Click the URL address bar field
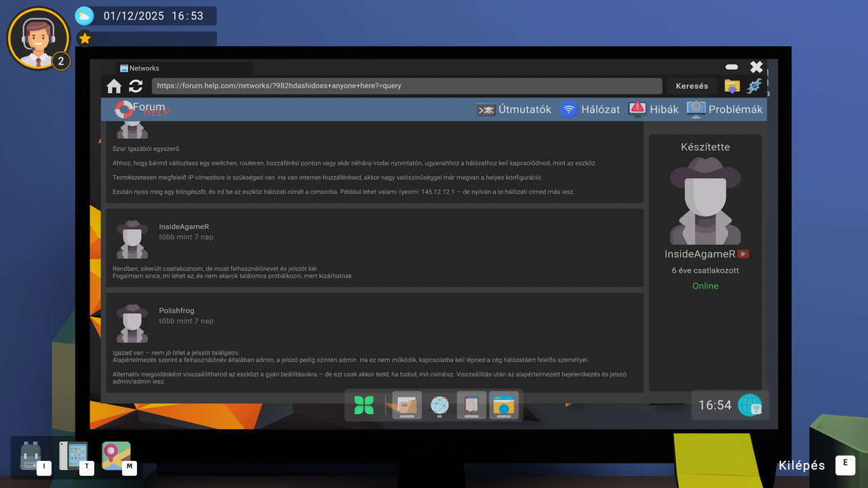 [x=407, y=86]
